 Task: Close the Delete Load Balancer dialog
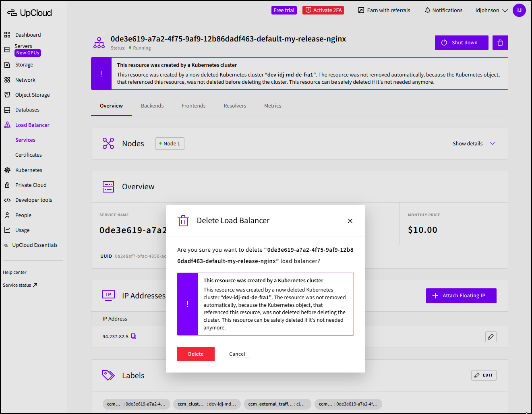pos(350,221)
